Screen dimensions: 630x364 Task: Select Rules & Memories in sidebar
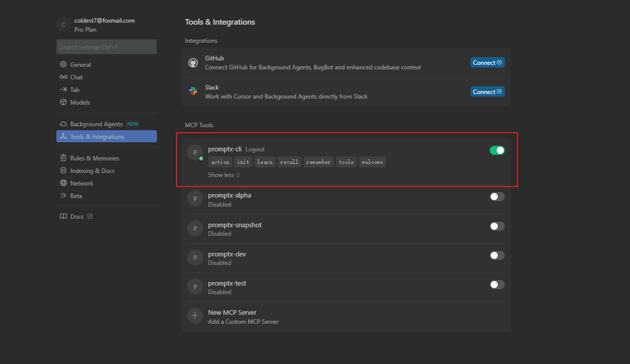pyautogui.click(x=107, y=158)
